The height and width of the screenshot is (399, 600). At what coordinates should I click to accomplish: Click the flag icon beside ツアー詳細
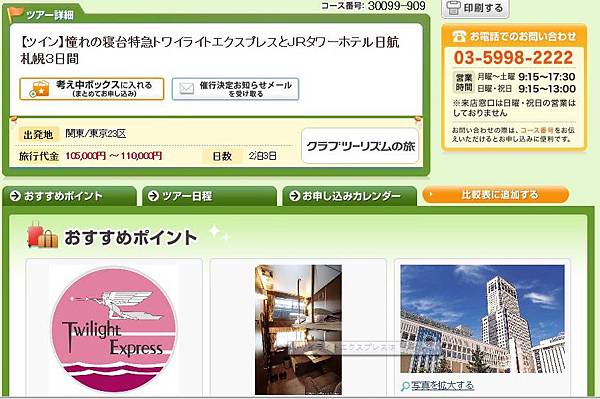click(16, 14)
